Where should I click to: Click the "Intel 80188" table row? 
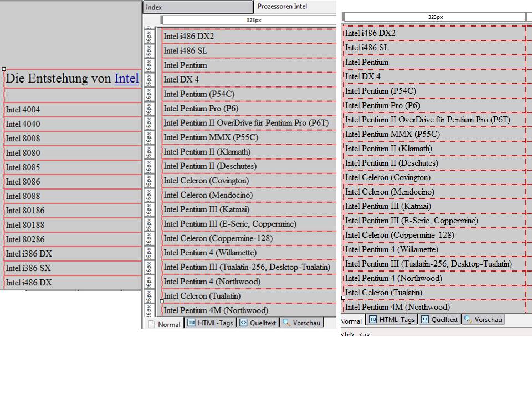click(73, 225)
